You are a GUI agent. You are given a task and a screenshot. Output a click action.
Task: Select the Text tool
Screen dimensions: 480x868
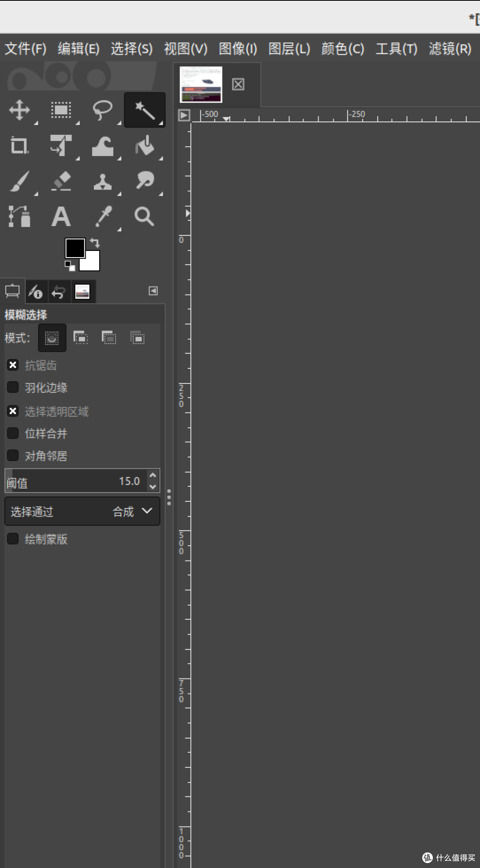point(61,217)
